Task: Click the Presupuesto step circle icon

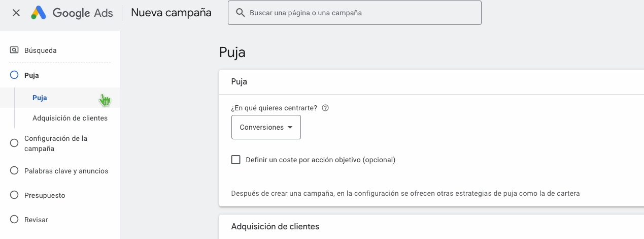Action: 14,195
